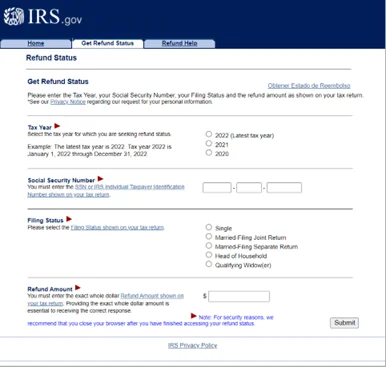This screenshot has height=367, width=386.
Task: Open the Refund Help tab
Action: point(179,43)
